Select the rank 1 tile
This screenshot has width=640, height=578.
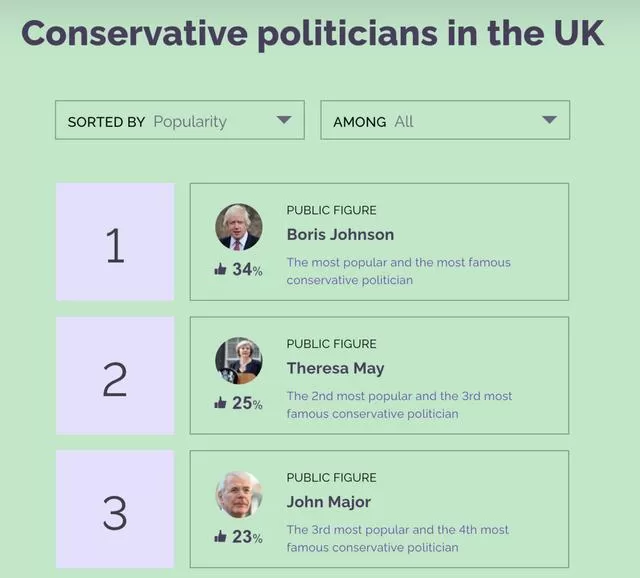click(x=115, y=242)
